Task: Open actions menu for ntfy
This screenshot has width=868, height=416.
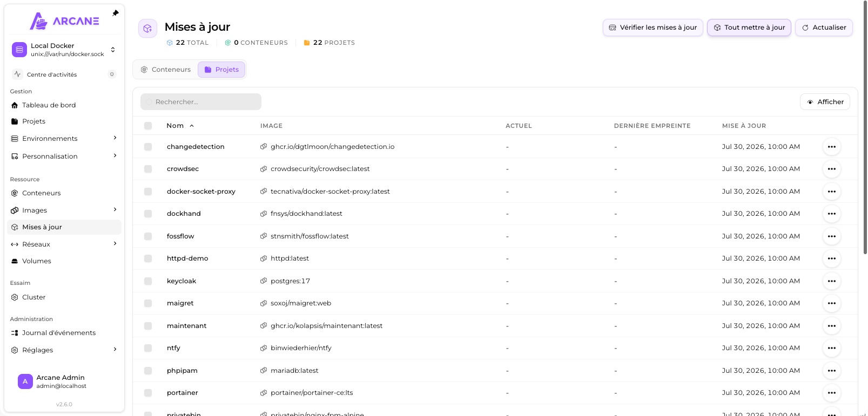Action: tap(832, 348)
